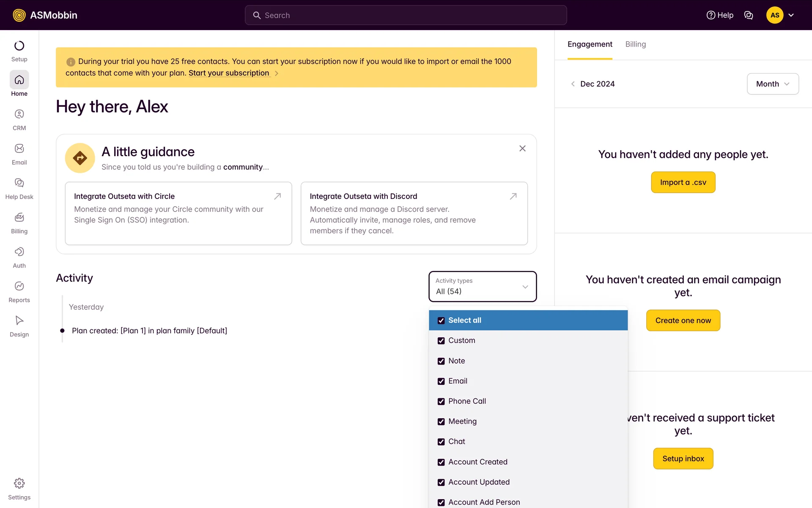Open the Reports sidebar icon
The width and height of the screenshot is (812, 508).
[x=19, y=286]
